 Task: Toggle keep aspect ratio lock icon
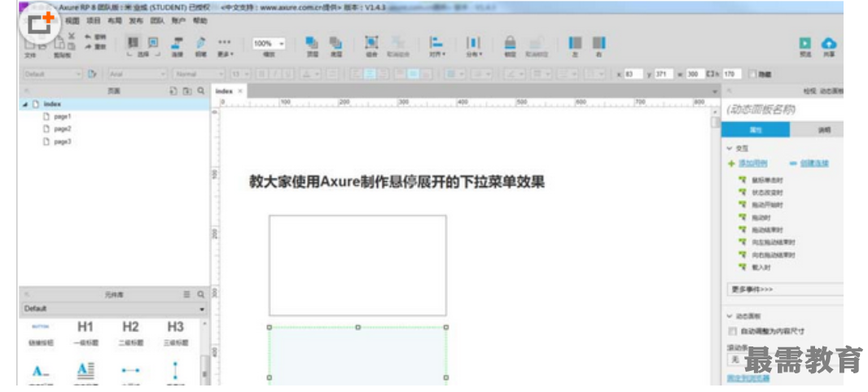coord(712,73)
